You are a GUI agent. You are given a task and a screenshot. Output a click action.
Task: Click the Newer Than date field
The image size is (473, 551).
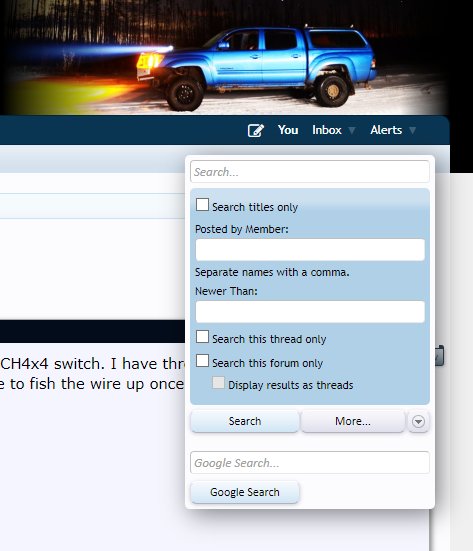tap(310, 312)
